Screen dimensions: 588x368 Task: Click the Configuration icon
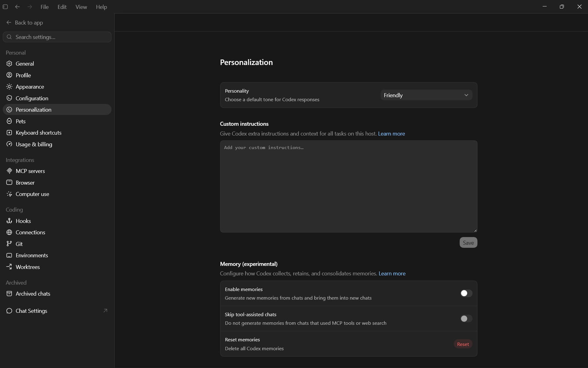(9, 98)
